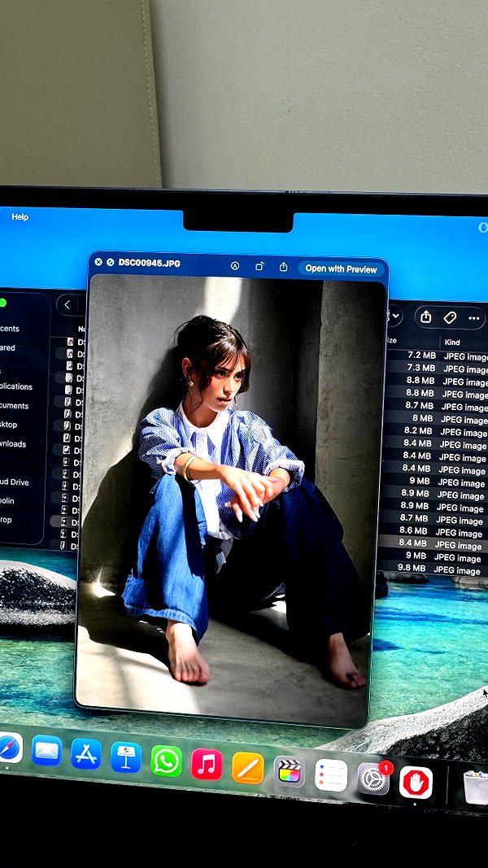Select Recents in the Finder sidebar

click(10, 329)
